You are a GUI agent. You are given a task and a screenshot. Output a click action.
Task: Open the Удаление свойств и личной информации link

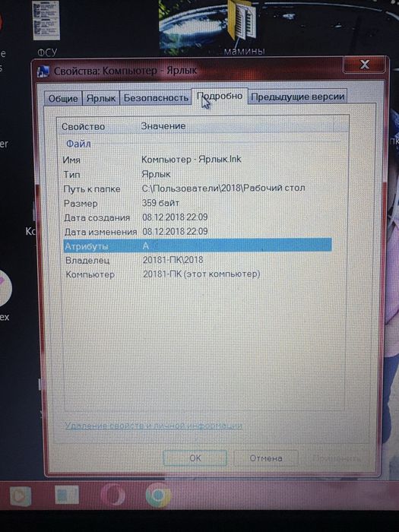[x=154, y=426]
